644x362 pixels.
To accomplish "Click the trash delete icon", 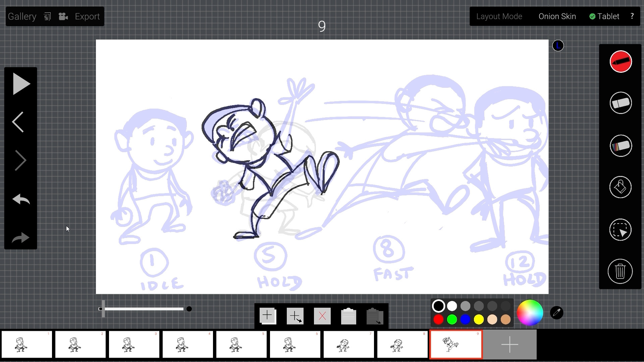I will coord(620,271).
